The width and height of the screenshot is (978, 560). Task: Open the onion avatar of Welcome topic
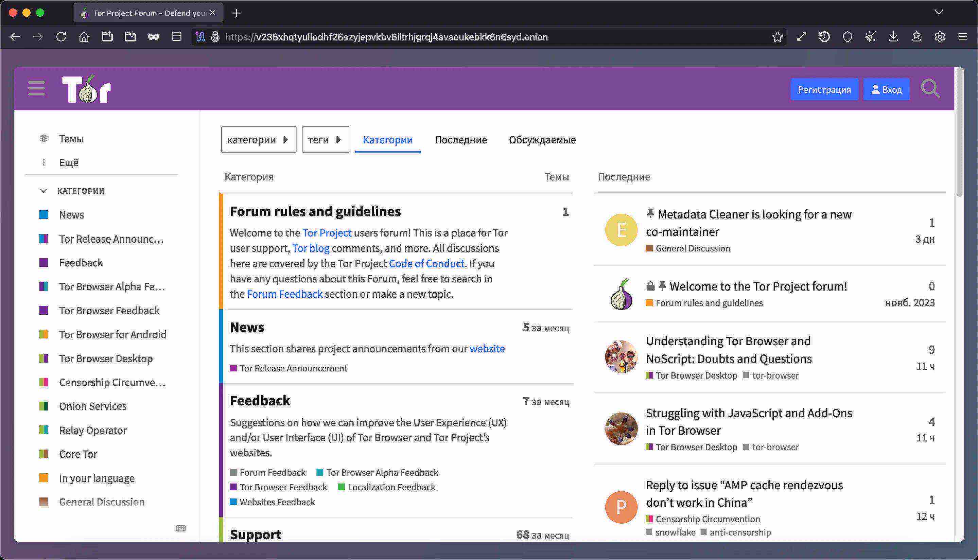point(621,294)
